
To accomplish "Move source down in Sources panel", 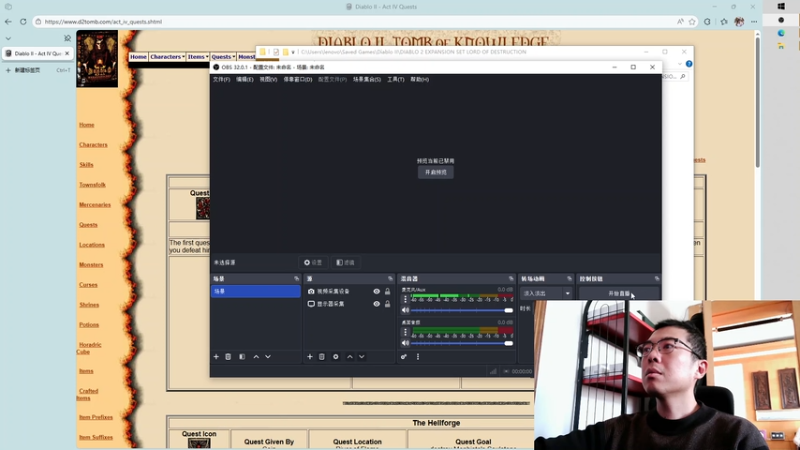I will tap(362, 357).
